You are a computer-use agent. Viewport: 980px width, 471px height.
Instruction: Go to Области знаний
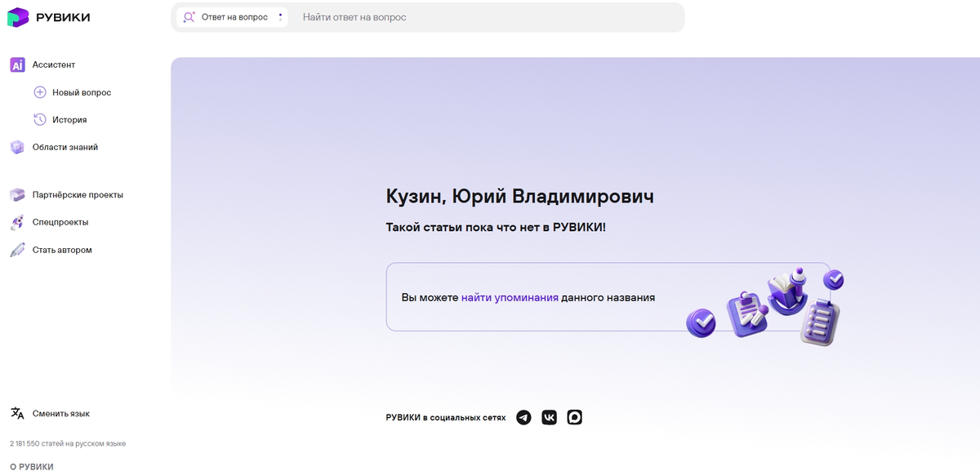[65, 147]
